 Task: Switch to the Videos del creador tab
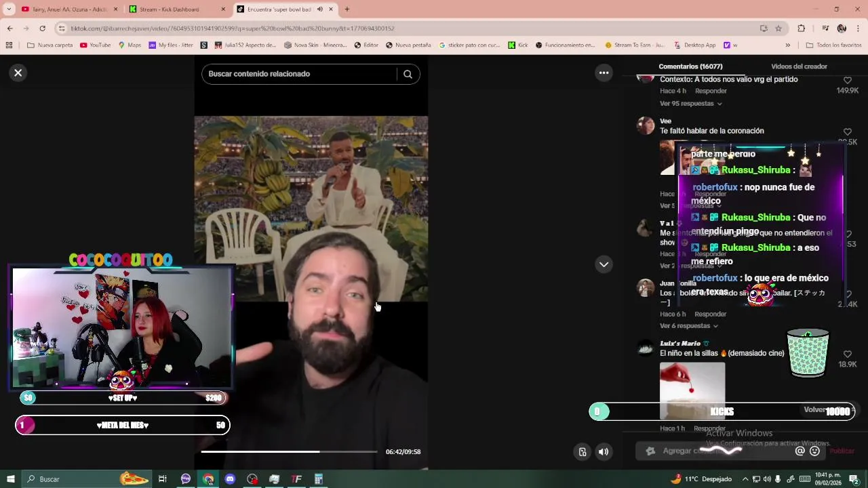click(799, 66)
